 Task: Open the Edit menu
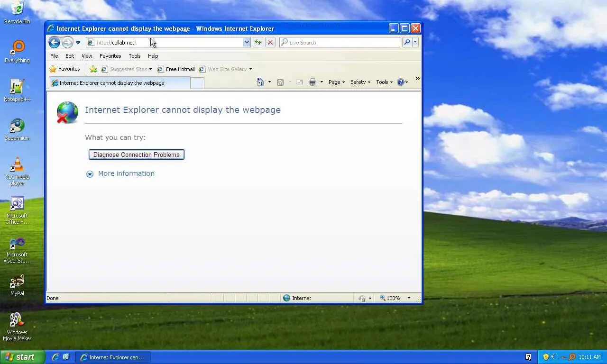[70, 56]
